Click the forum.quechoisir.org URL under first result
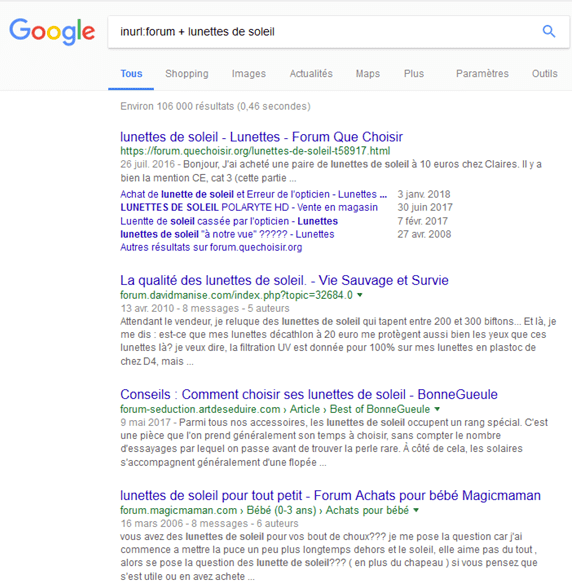The height and width of the screenshot is (584, 572). click(255, 151)
